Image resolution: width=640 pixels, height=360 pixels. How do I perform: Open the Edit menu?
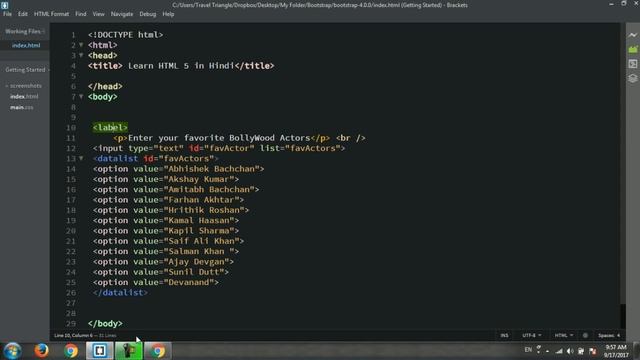point(22,14)
